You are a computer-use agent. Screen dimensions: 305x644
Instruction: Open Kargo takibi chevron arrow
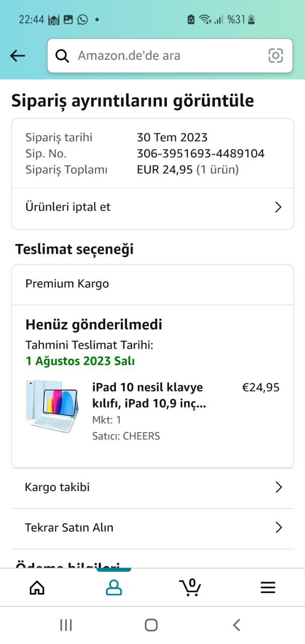point(279,487)
